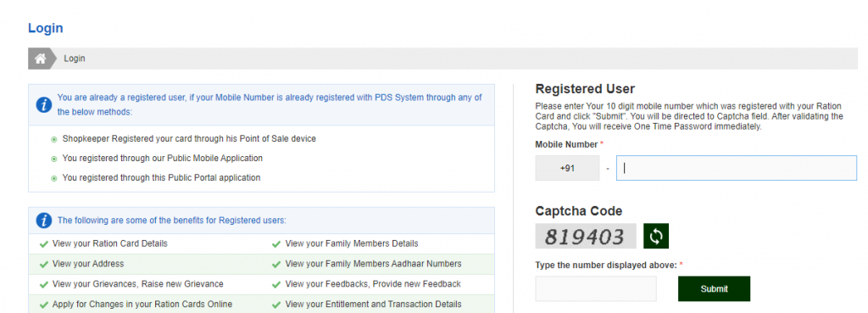
Task: Click the 819403 captcha image
Action: click(586, 237)
